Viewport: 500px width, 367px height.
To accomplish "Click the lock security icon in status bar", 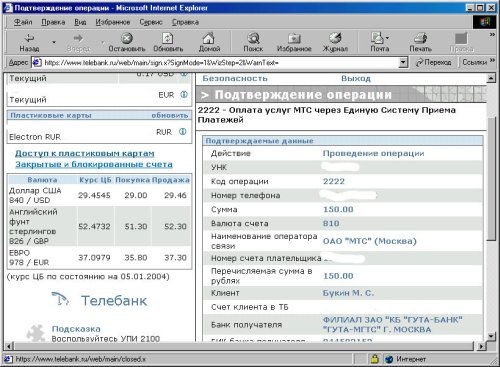I will point(375,359).
